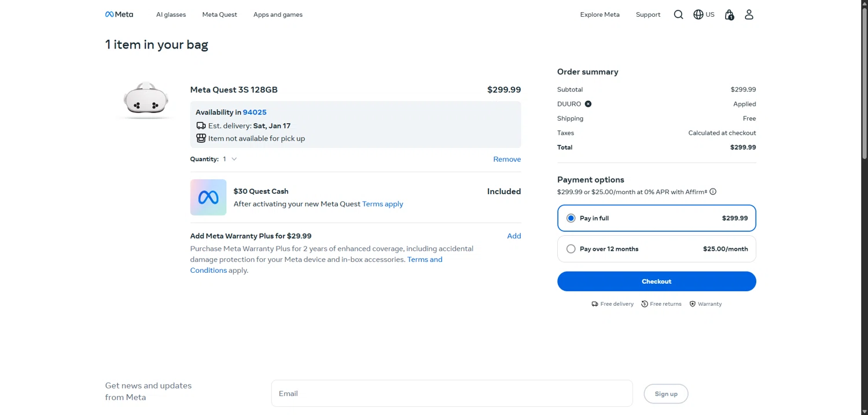This screenshot has height=415, width=868.
Task: Click 'Calculated at checkout' taxes value
Action: coord(722,133)
